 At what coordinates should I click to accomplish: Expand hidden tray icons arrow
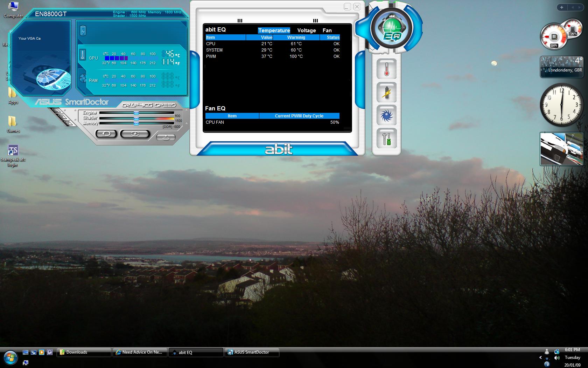click(540, 358)
